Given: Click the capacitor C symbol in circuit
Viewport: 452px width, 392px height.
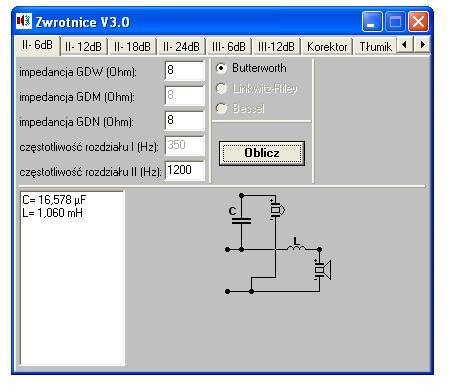Looking at the screenshot, I should 241,220.
